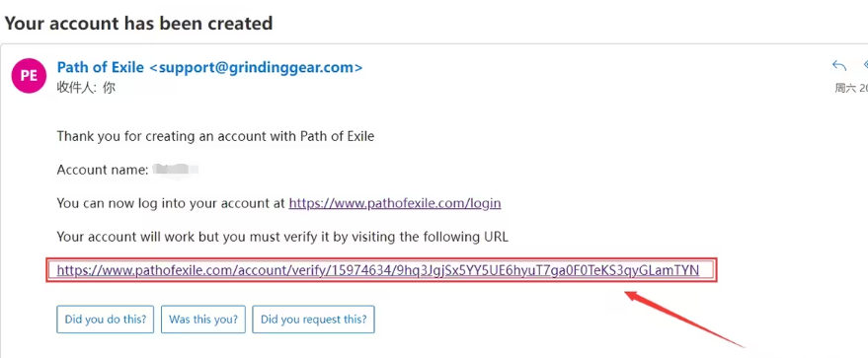Choose the 'Did you request this?' reply
Viewport: 868px width, 358px height.
(313, 320)
